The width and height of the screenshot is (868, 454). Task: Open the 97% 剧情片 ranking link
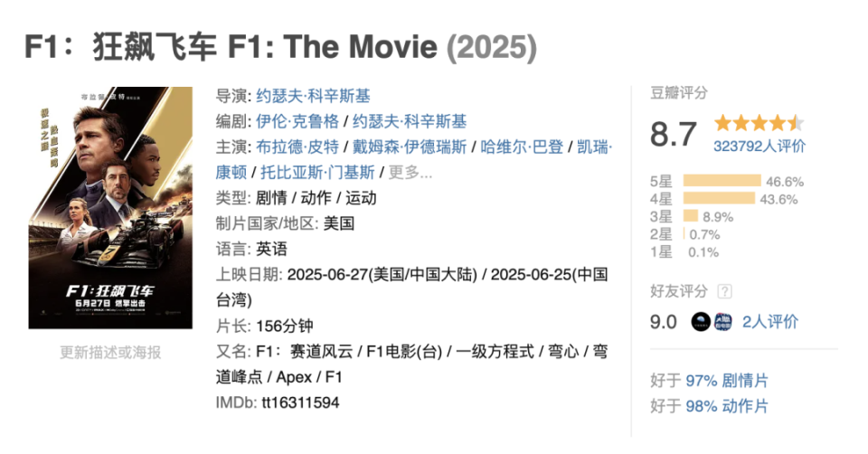click(x=727, y=381)
